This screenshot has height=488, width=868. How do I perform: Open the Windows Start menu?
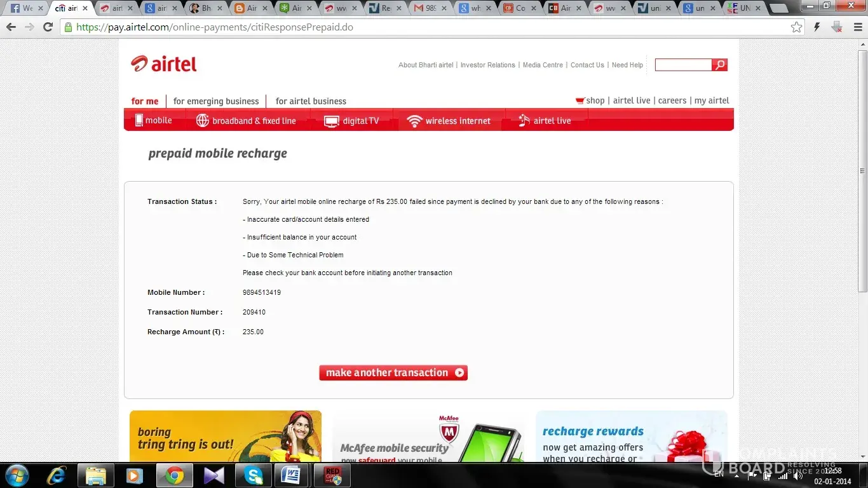(x=17, y=475)
